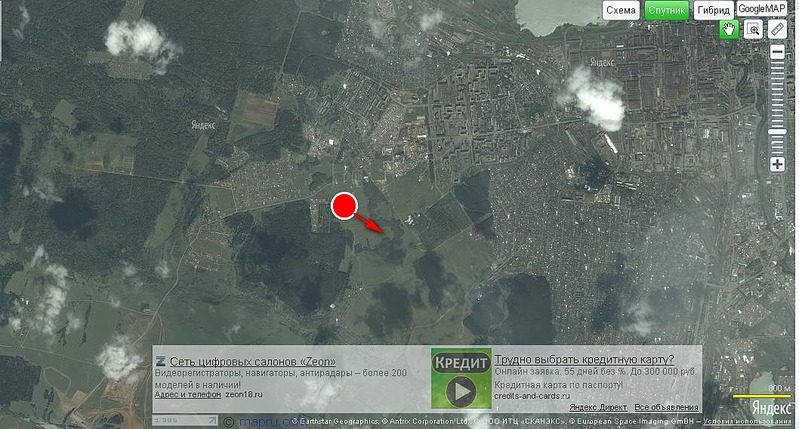Open the Яндекс.Директ link

[x=597, y=408]
